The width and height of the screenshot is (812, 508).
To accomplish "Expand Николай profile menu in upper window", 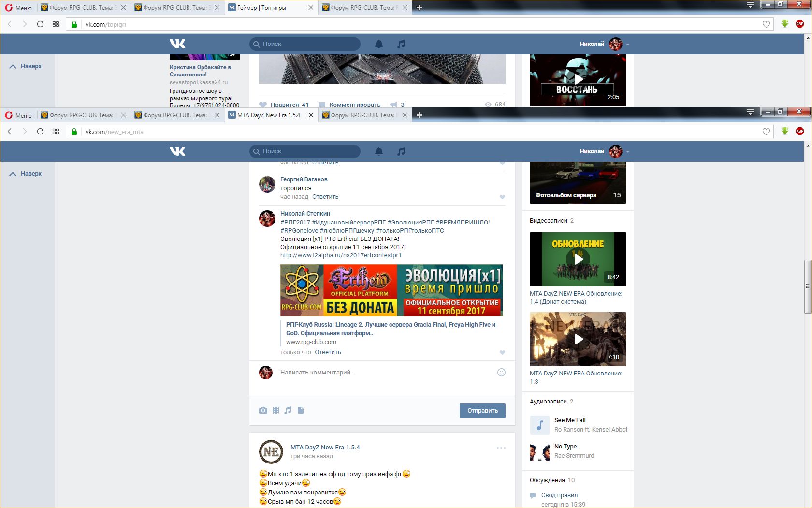I will (x=605, y=44).
